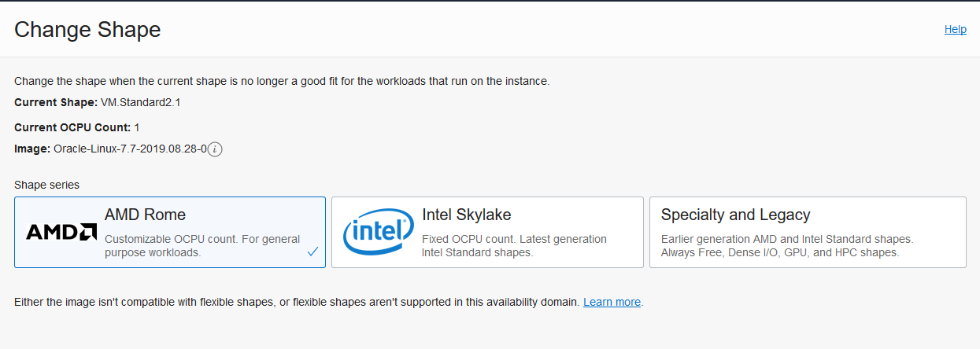The image size is (980, 349).
Task: Click the Current Shape label
Action: [x=56, y=102]
